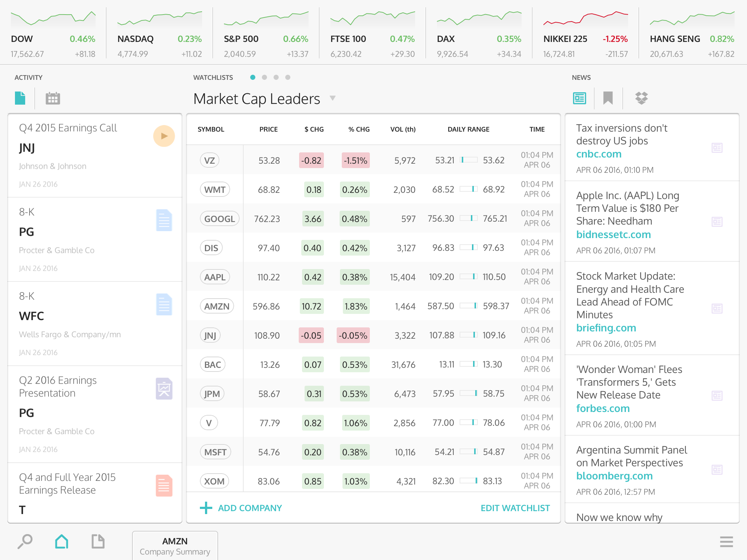Image resolution: width=747 pixels, height=560 pixels.
Task: Open the 'Wonder Woman' Flees headline
Action: [x=629, y=382]
